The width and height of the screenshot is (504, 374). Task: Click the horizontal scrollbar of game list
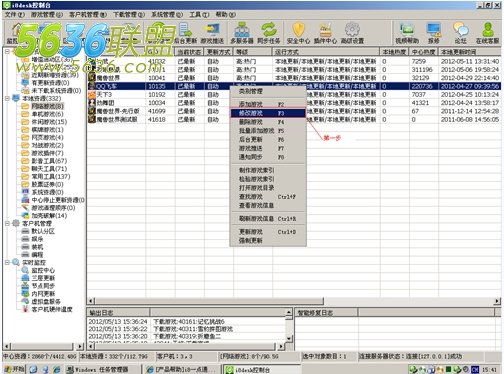[294, 301]
